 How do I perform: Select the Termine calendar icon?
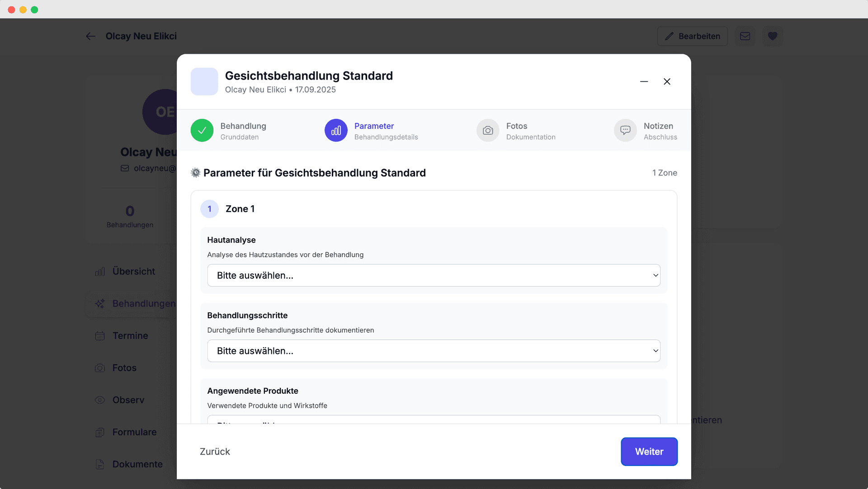click(x=99, y=336)
